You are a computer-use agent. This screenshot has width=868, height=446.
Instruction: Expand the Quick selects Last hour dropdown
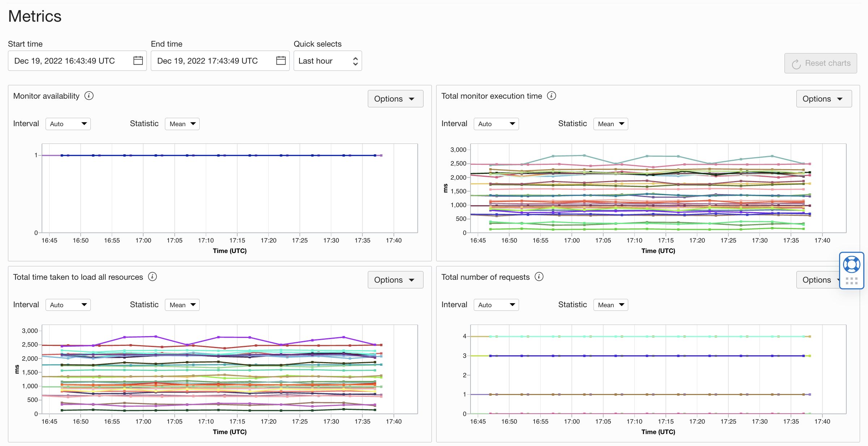click(x=328, y=61)
